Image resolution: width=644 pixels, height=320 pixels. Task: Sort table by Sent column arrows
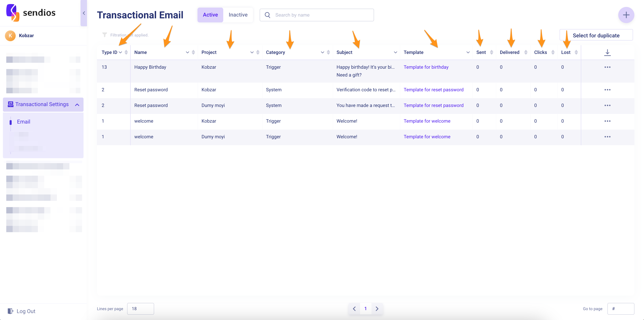click(x=492, y=52)
